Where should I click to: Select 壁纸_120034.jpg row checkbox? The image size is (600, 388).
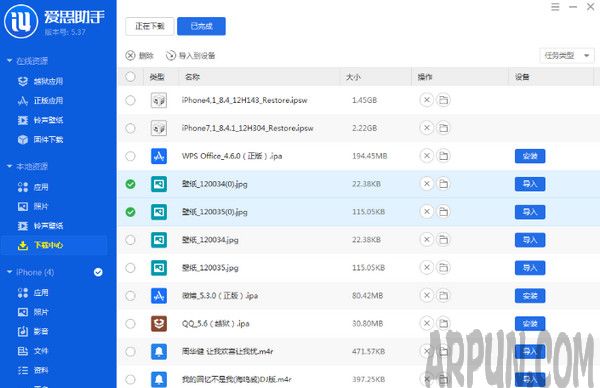click(x=130, y=240)
